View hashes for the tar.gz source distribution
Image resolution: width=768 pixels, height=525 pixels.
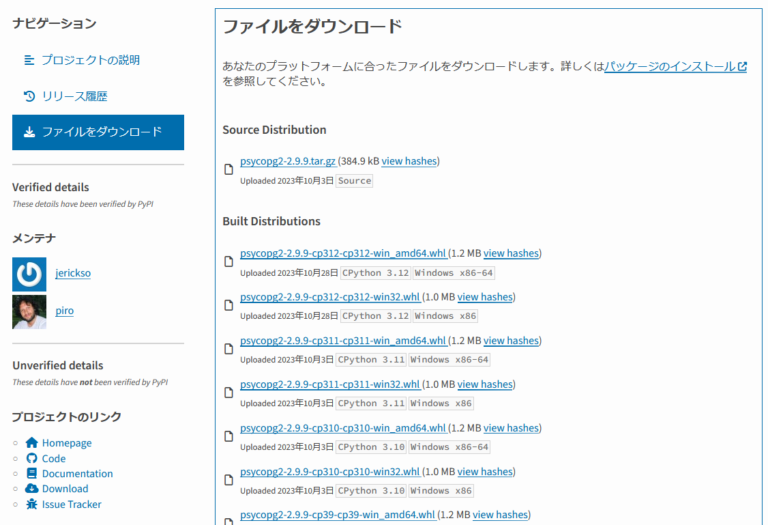(408, 161)
